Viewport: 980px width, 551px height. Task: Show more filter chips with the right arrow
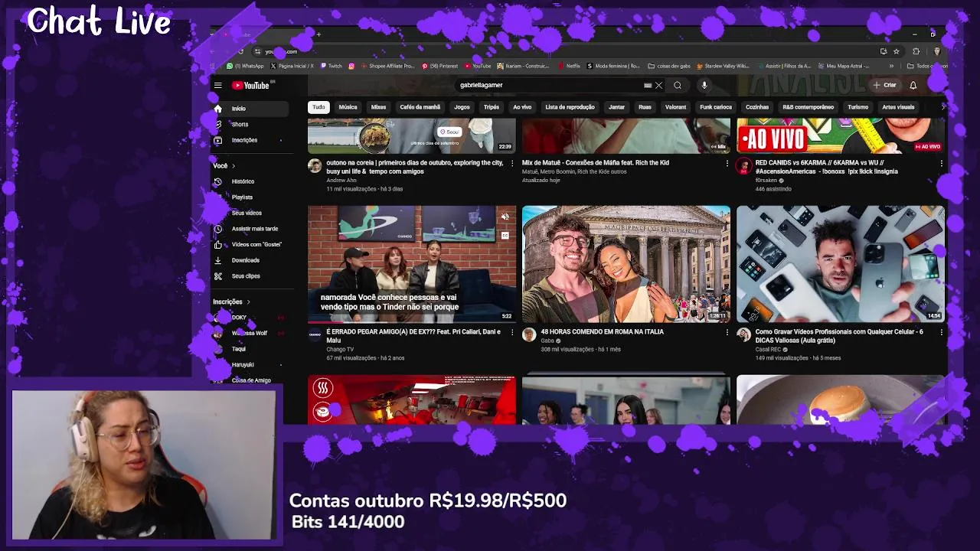[x=943, y=107]
